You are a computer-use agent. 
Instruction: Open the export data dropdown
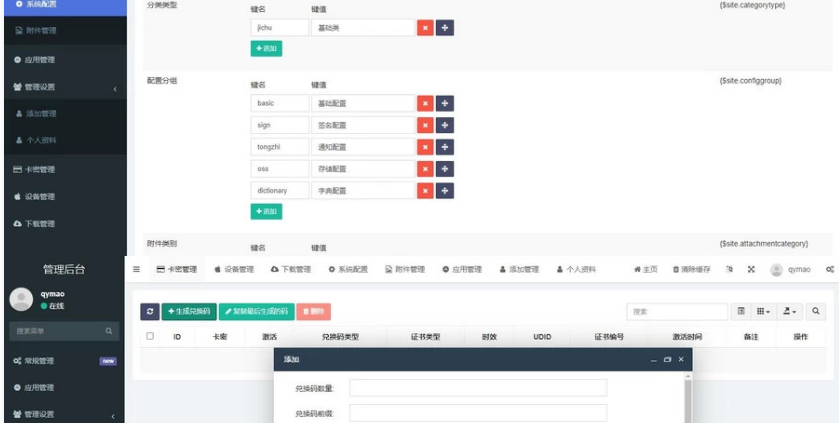(x=789, y=312)
